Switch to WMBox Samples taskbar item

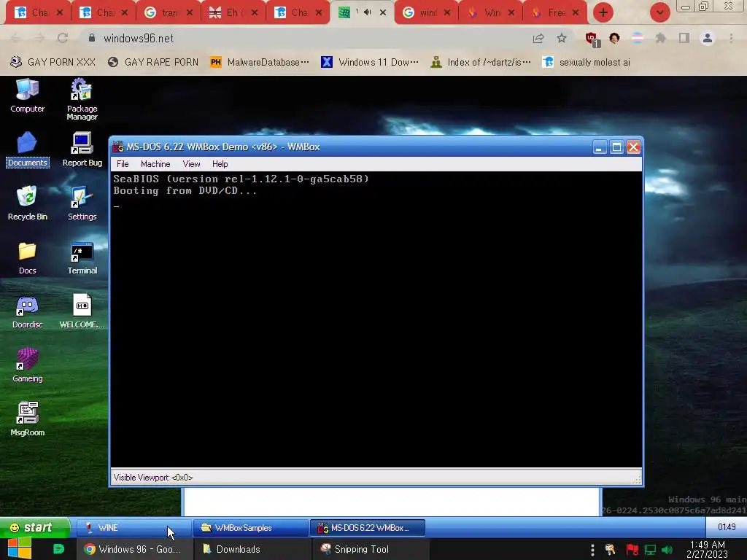click(251, 528)
